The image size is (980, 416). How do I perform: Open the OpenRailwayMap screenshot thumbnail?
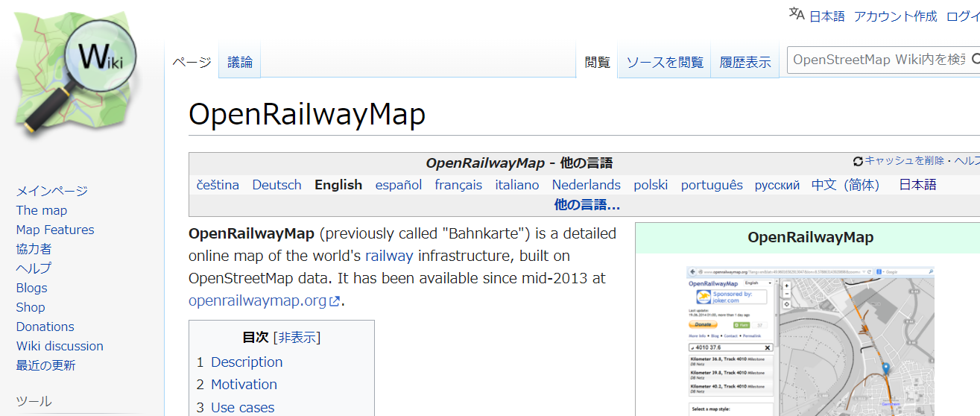click(810, 341)
